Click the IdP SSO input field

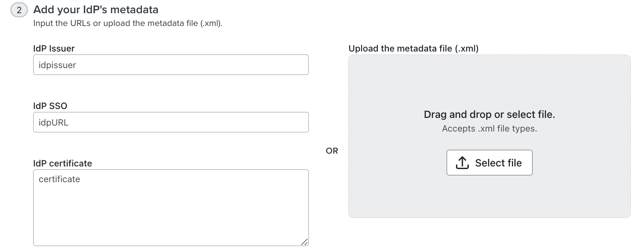[170, 122]
